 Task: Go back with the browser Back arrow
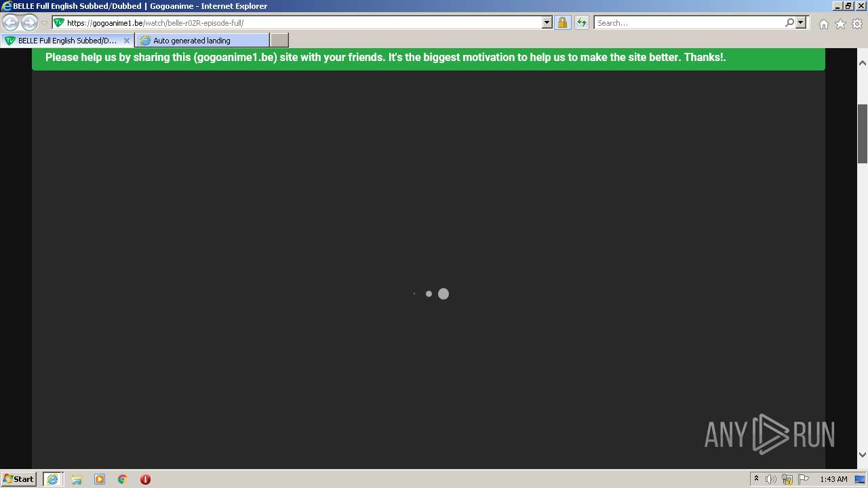11,22
